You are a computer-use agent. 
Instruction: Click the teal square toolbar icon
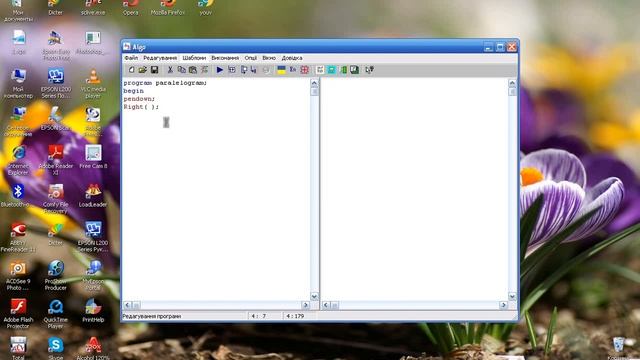[331, 70]
